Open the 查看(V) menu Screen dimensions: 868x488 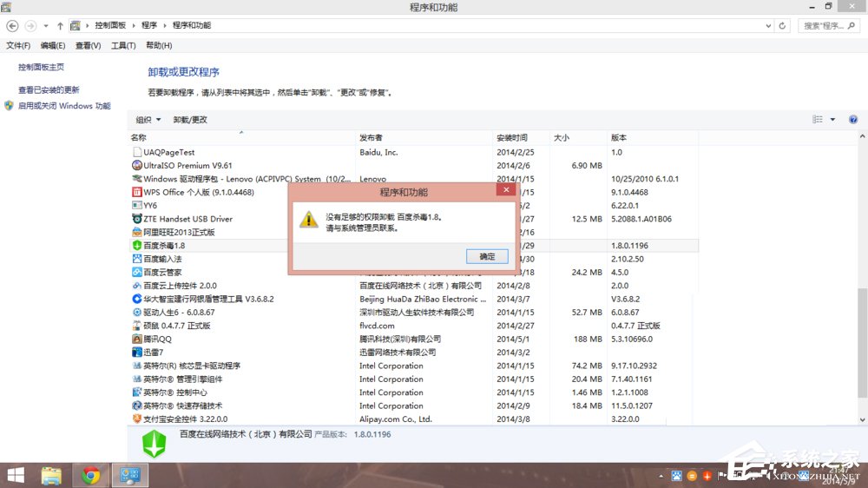pos(88,45)
